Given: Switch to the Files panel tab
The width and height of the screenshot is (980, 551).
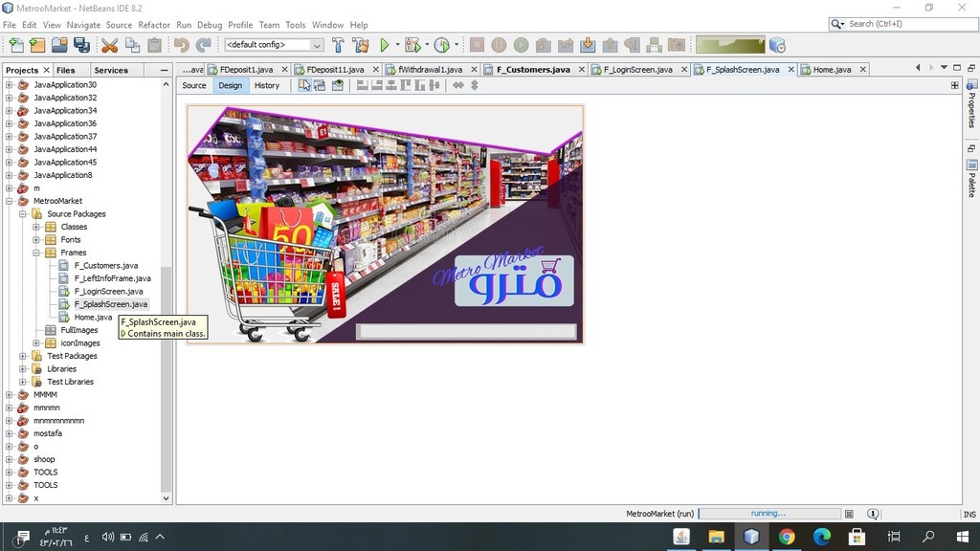Looking at the screenshot, I should click(x=66, y=70).
